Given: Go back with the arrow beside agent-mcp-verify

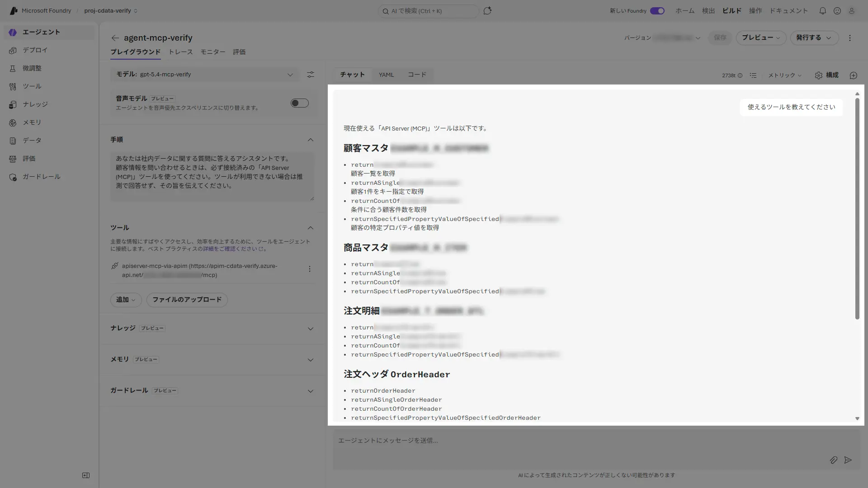Looking at the screenshot, I should (x=115, y=38).
